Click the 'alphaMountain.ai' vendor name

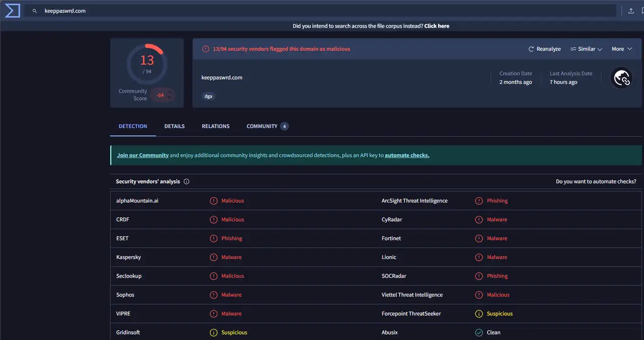coord(137,201)
